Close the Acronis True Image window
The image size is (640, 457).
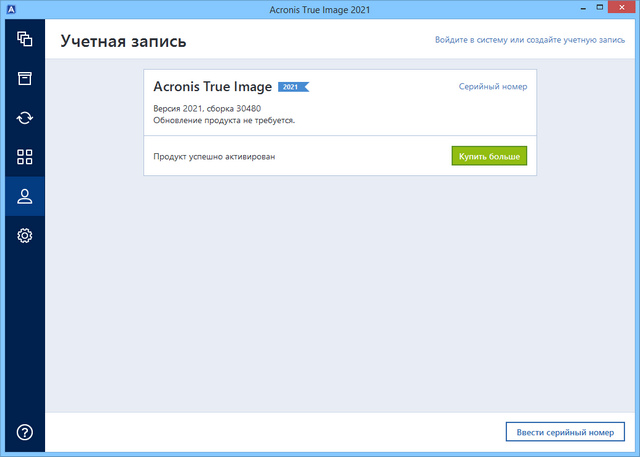(622, 7)
